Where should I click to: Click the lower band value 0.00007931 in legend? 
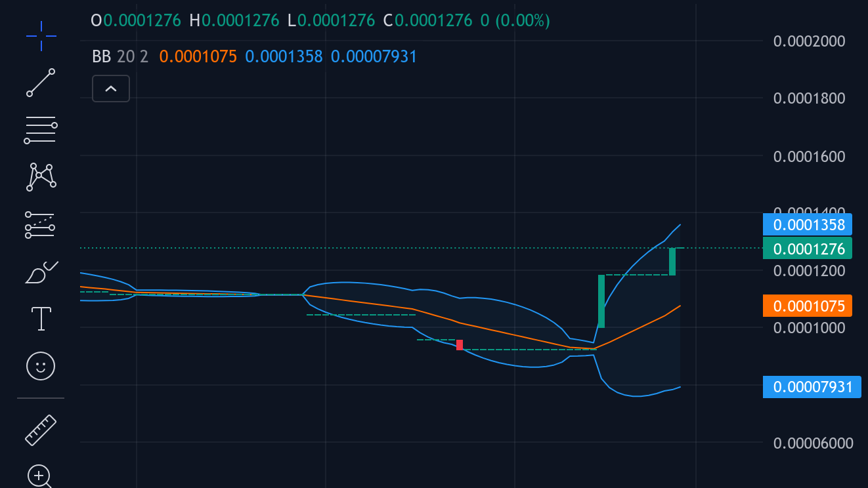coord(374,56)
